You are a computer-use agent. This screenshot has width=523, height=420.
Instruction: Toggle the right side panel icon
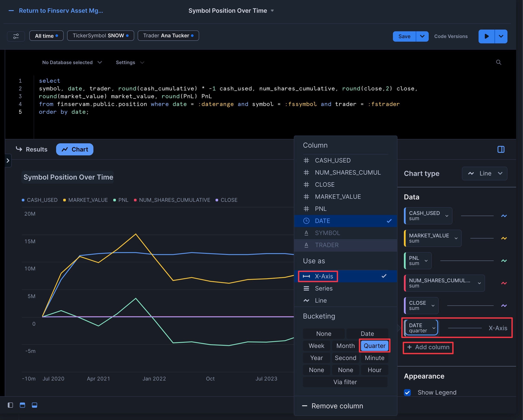click(501, 149)
